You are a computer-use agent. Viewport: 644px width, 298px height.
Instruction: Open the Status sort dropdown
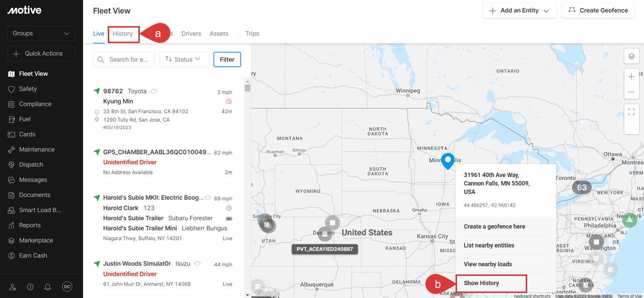[x=183, y=59]
